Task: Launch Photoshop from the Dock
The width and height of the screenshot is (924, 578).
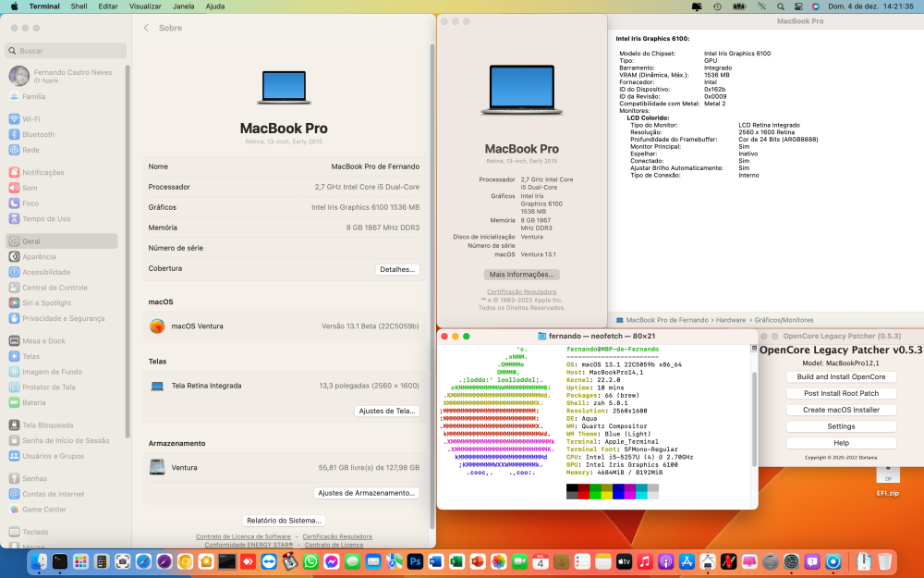Action: point(416,561)
